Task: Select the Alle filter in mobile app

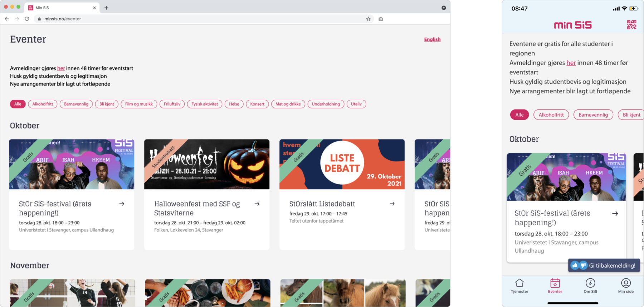Action: (x=519, y=115)
